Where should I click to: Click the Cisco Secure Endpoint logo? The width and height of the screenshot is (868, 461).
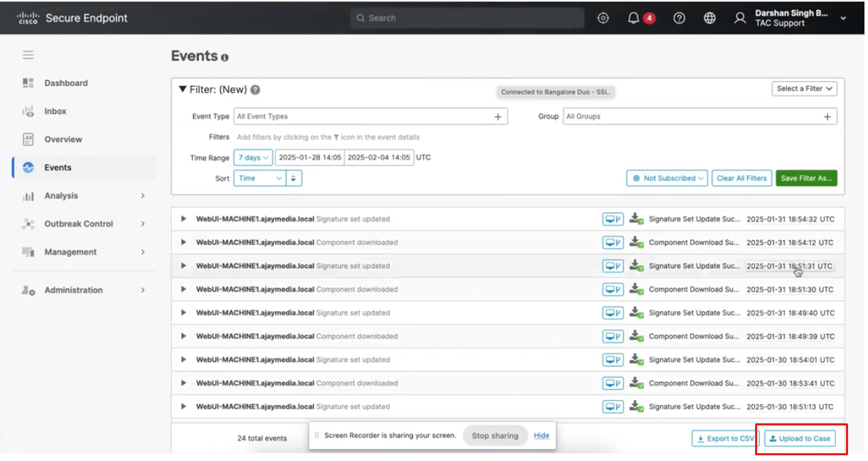click(72, 18)
